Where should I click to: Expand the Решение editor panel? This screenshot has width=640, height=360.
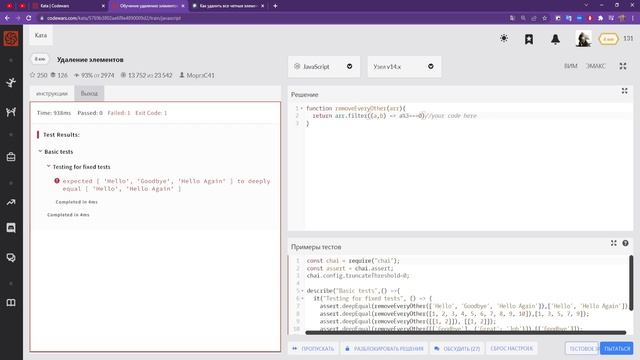[624, 91]
